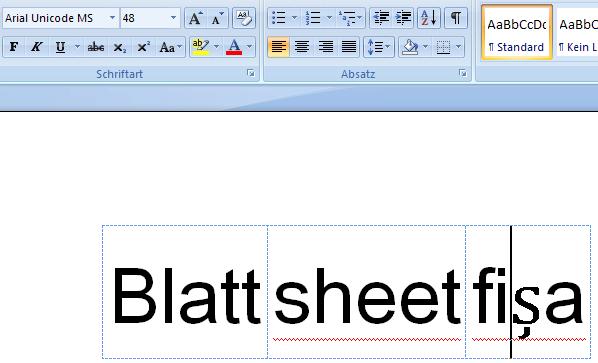Increase font size with grow font icon
598x363 pixels.
pos(196,18)
